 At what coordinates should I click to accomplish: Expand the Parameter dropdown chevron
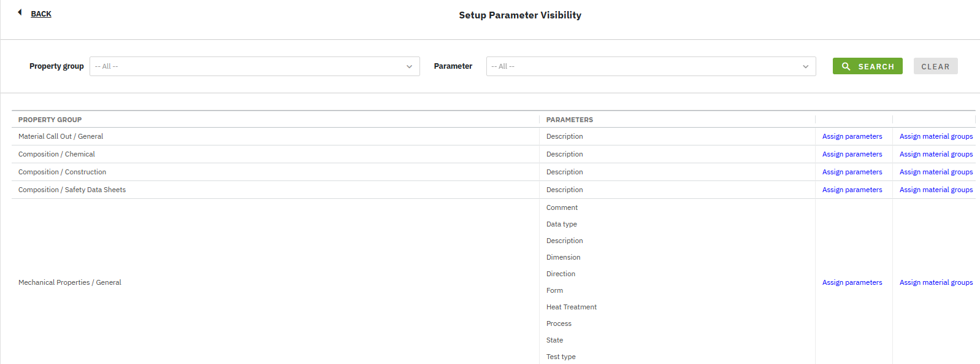pos(805,66)
